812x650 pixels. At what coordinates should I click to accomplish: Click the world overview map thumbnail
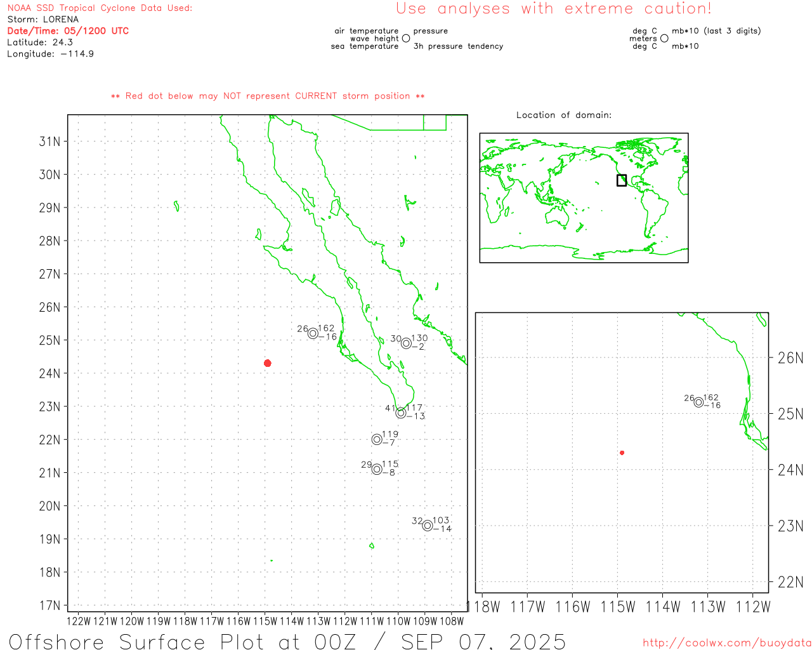(x=584, y=198)
